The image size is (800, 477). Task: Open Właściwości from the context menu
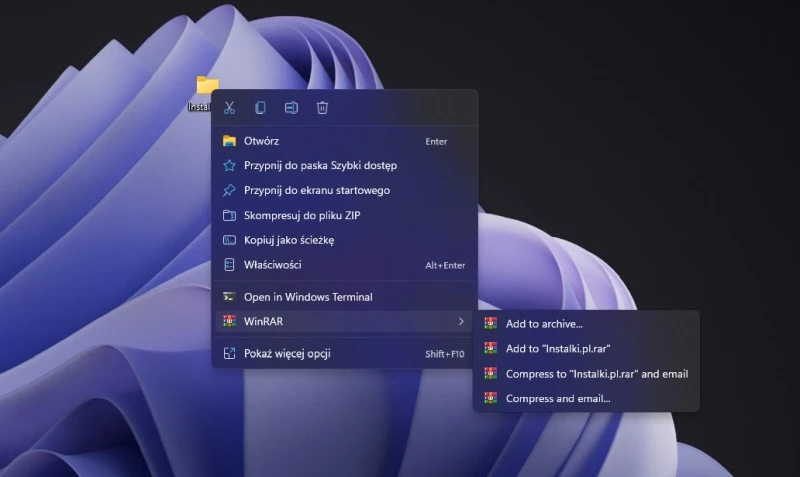point(344,265)
